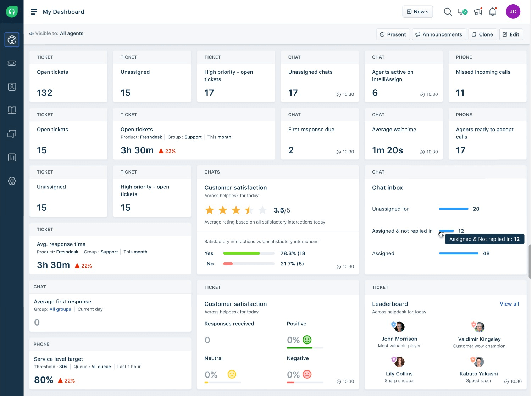Open the Settings gear in the sidebar

click(12, 181)
